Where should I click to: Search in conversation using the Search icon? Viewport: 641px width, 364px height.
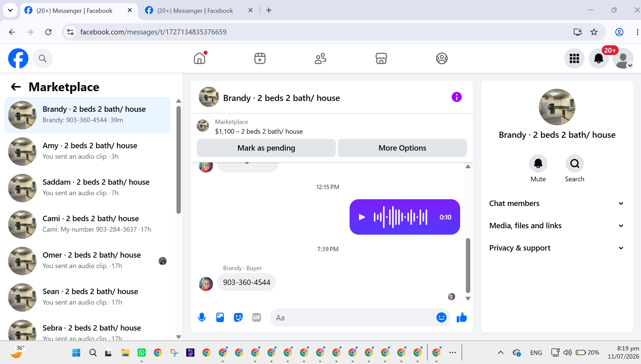575,163
